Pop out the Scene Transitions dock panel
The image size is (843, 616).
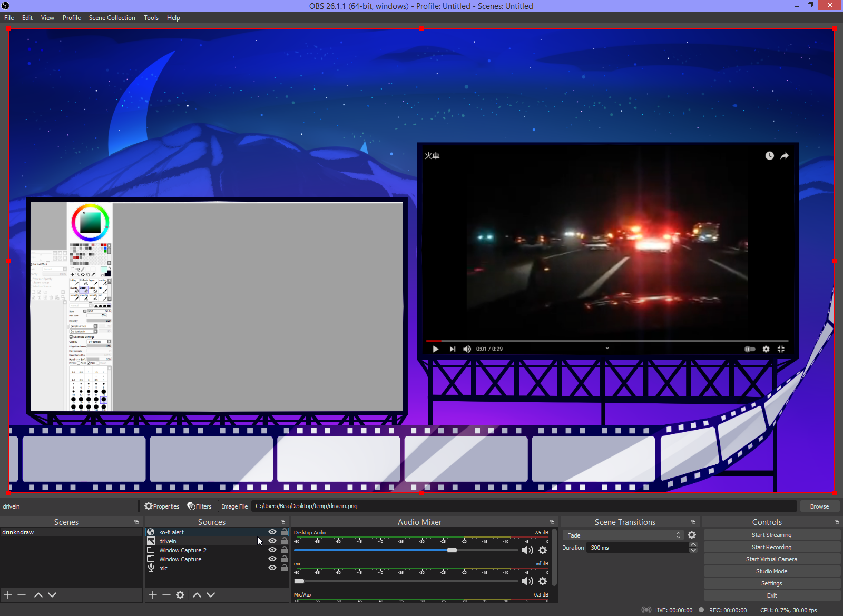point(693,522)
